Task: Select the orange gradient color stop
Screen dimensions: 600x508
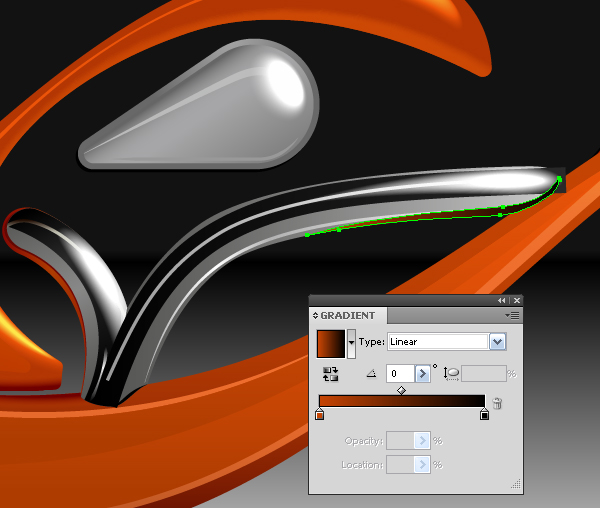Action: coord(320,414)
